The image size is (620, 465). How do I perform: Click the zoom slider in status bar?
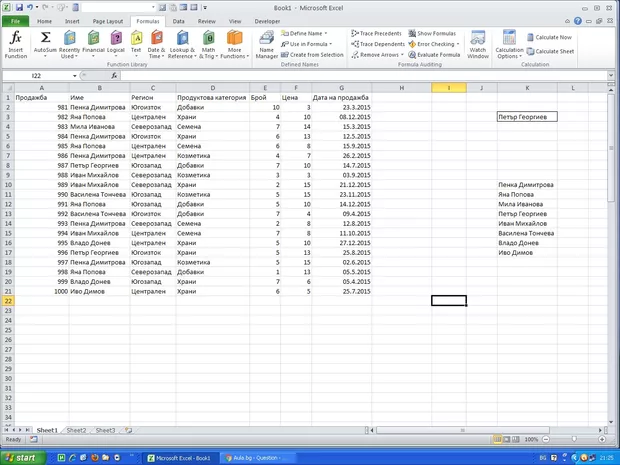575,439
